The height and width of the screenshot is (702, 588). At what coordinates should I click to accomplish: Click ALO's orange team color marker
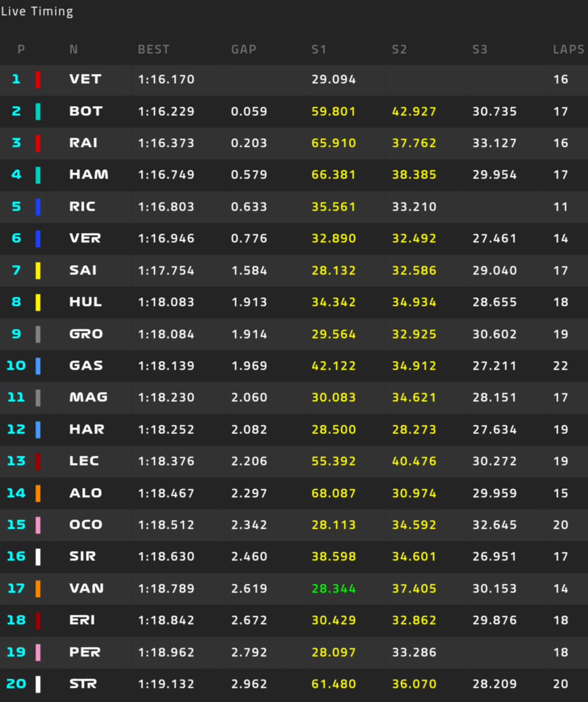coord(38,493)
